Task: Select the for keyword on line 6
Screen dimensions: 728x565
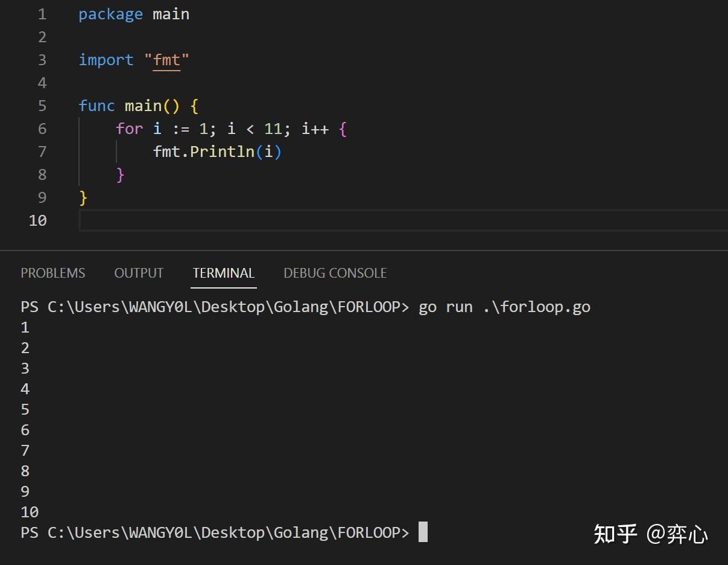Action: (128, 129)
